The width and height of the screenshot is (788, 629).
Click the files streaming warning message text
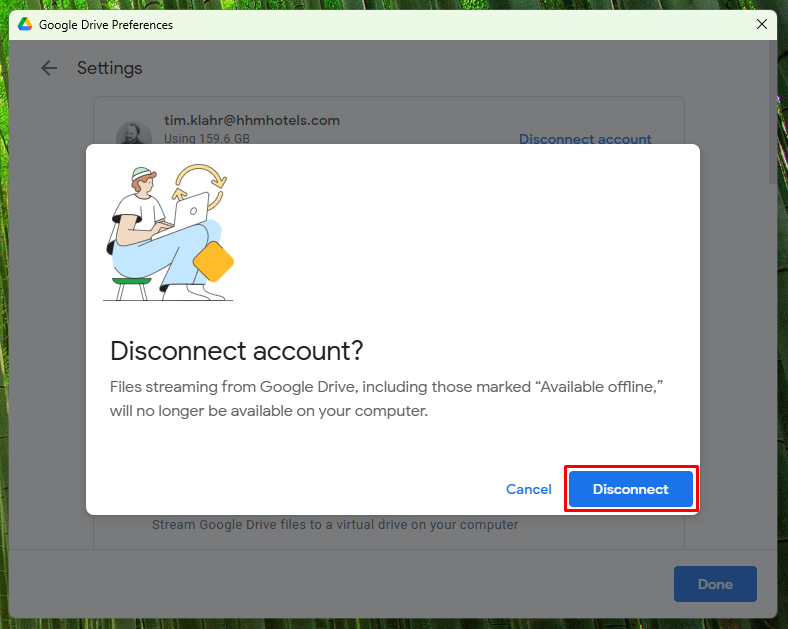pyautogui.click(x=387, y=398)
